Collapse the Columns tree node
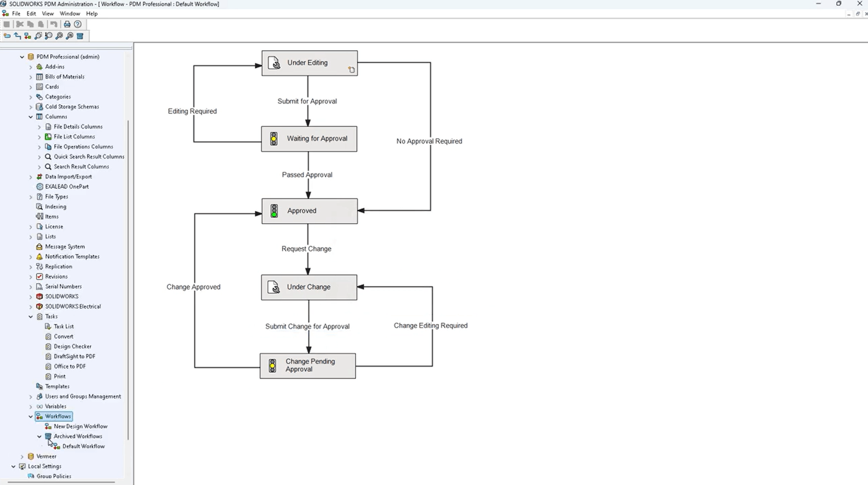The height and width of the screenshot is (485, 868). tap(30, 116)
